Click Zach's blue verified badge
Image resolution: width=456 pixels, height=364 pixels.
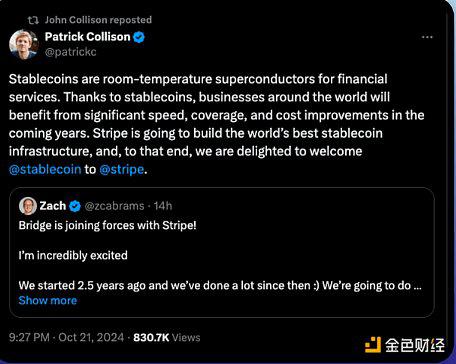(x=75, y=206)
